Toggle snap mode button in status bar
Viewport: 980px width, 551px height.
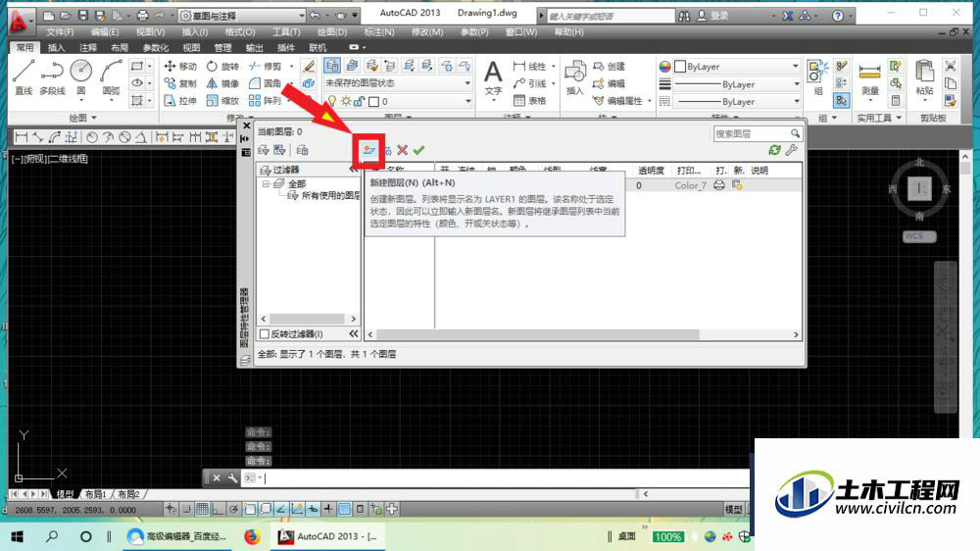point(186,509)
